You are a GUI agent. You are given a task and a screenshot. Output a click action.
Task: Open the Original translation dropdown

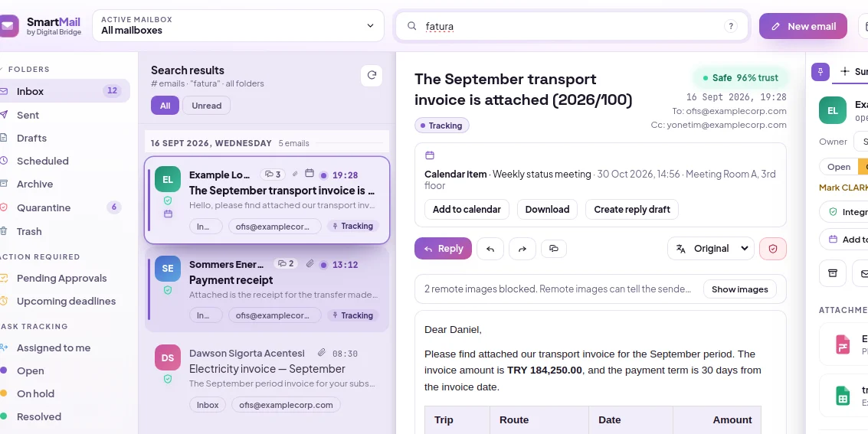[x=711, y=249]
